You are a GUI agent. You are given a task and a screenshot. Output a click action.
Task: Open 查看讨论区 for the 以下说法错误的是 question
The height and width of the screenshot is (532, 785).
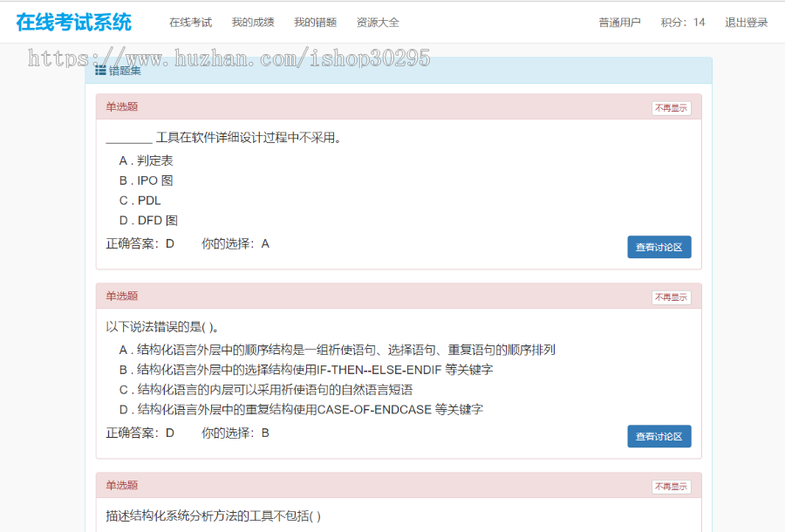click(x=659, y=436)
